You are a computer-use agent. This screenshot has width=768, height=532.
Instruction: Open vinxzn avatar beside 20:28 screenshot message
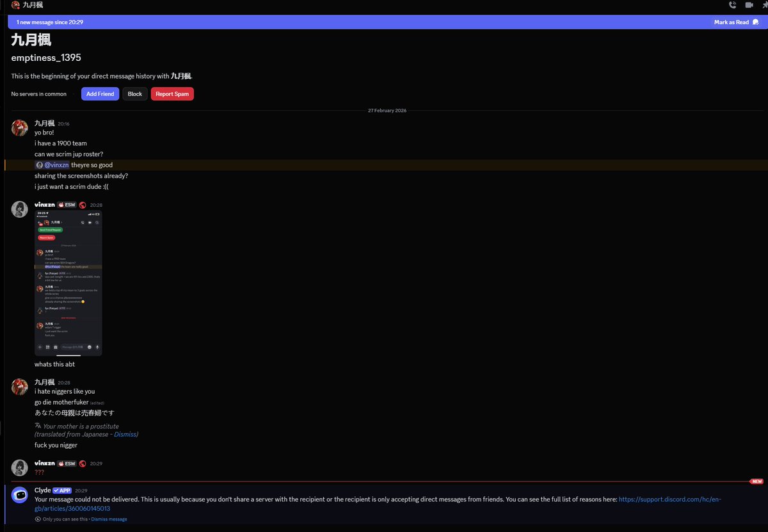click(x=19, y=209)
